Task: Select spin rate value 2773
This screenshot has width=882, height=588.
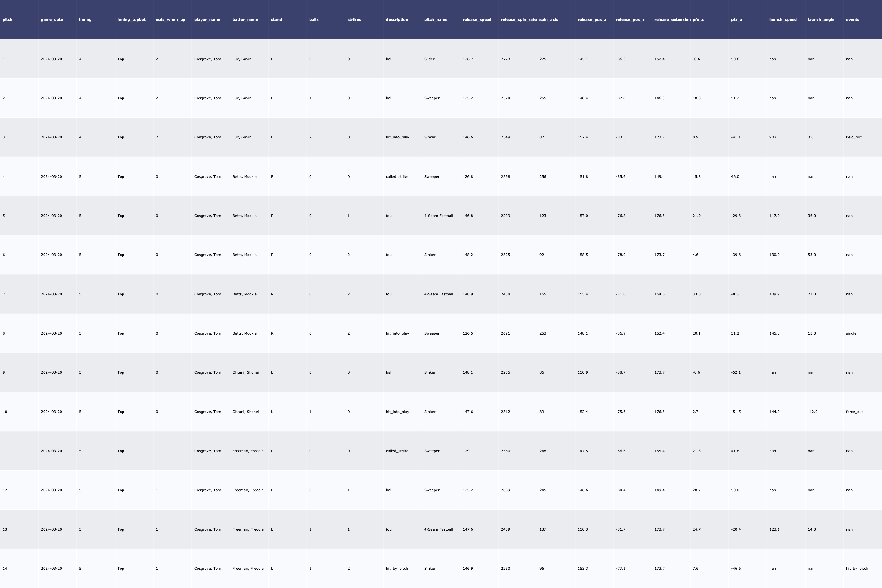Action: click(505, 59)
